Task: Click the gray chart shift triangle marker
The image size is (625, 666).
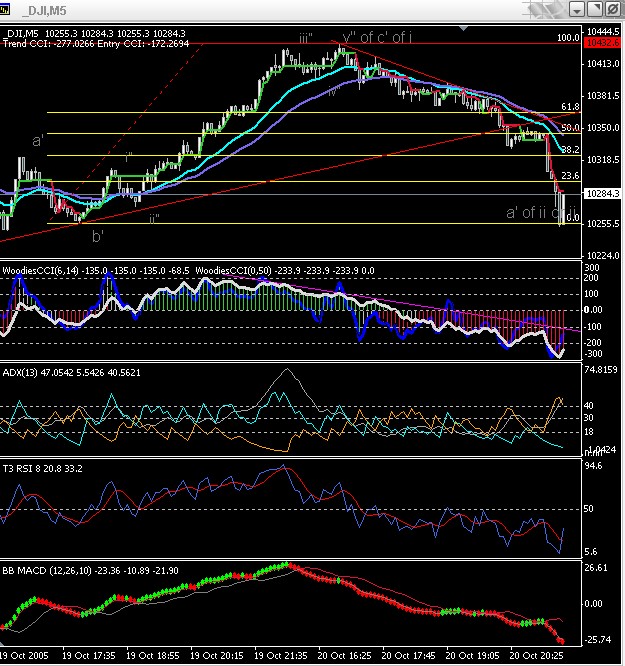Action: (x=464, y=28)
